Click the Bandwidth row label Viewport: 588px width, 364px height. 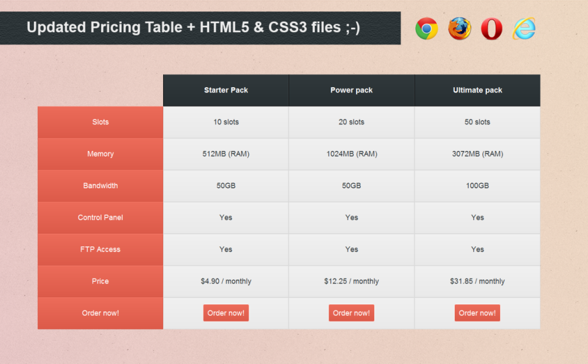click(100, 186)
